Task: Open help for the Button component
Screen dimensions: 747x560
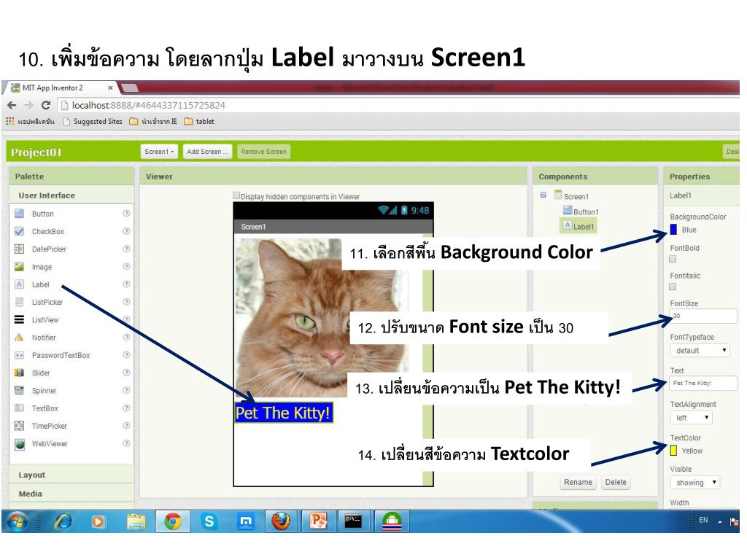Action: click(126, 214)
